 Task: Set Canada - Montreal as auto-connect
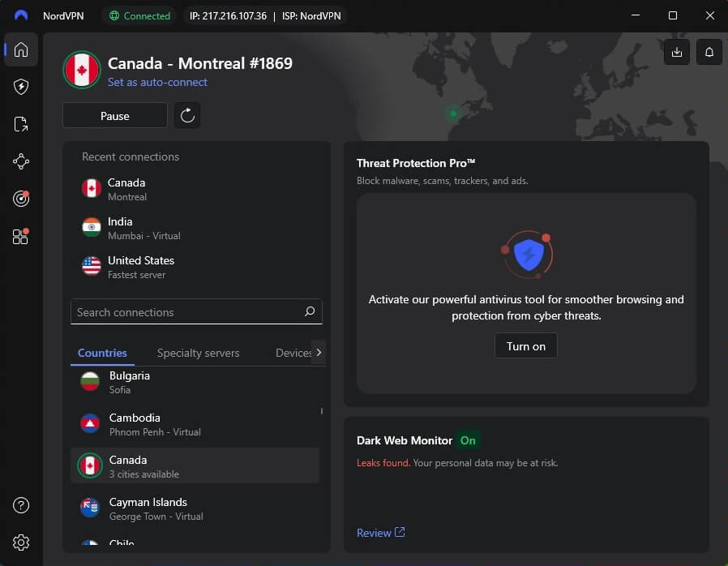tap(157, 83)
